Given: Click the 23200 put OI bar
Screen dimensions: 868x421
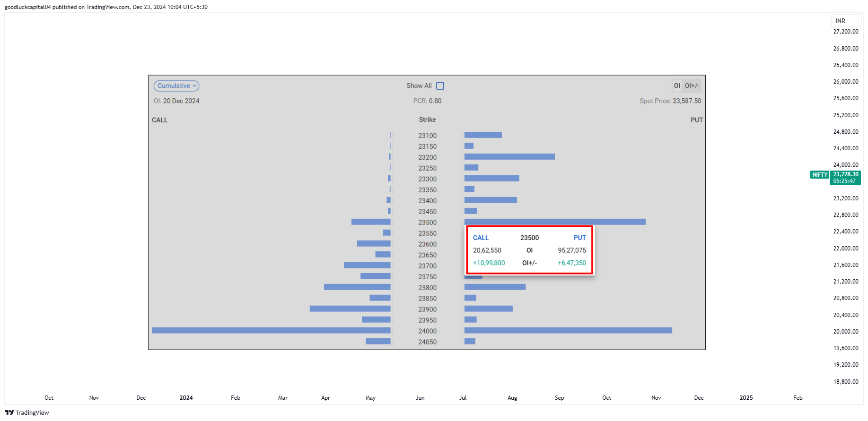Looking at the screenshot, I should pos(509,156).
